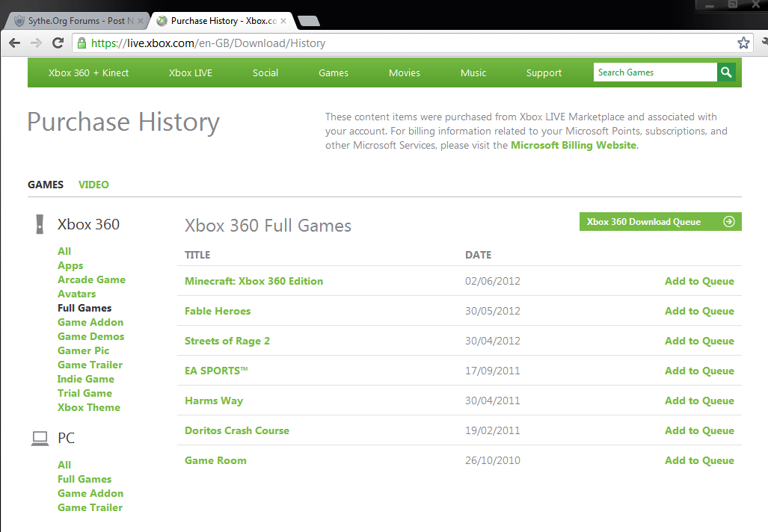This screenshot has width=768, height=532.
Task: Open the Social menu
Action: tap(265, 73)
